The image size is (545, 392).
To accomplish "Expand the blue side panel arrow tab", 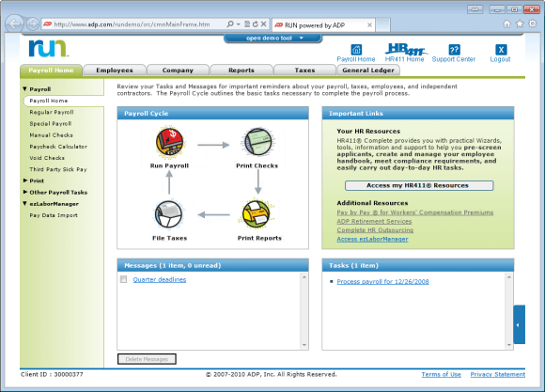I will pos(520,324).
